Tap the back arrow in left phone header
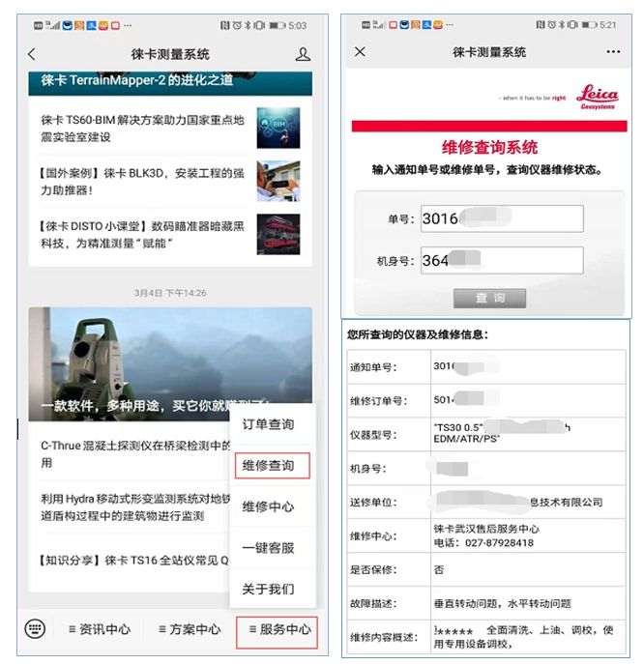The height and width of the screenshot is (664, 644). click(31, 54)
